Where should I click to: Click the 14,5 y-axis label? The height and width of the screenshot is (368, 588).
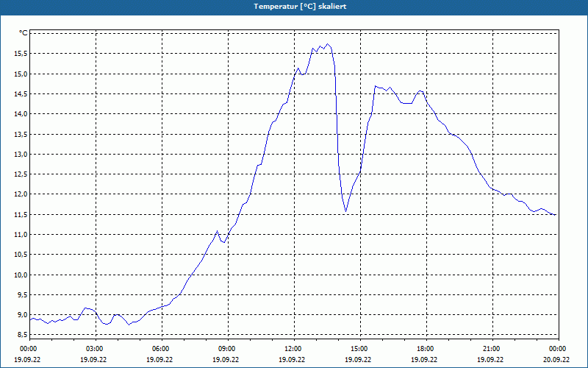[21, 94]
